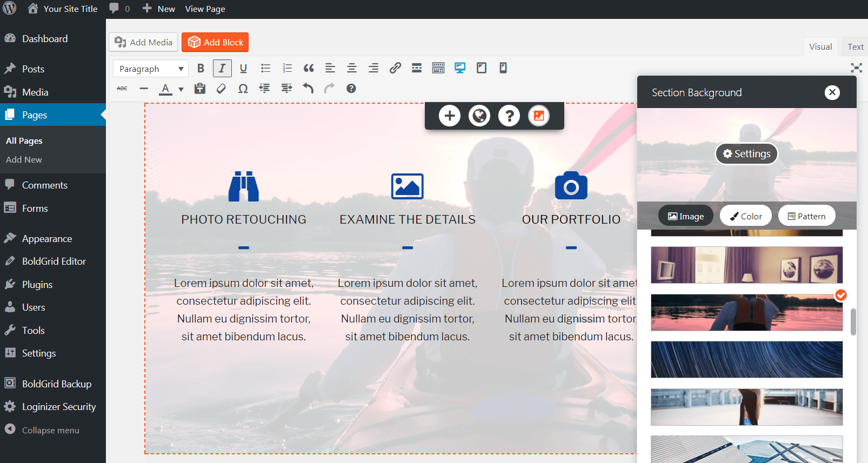The width and height of the screenshot is (868, 463).
Task: Switch to desktop preview view icon
Action: [460, 68]
